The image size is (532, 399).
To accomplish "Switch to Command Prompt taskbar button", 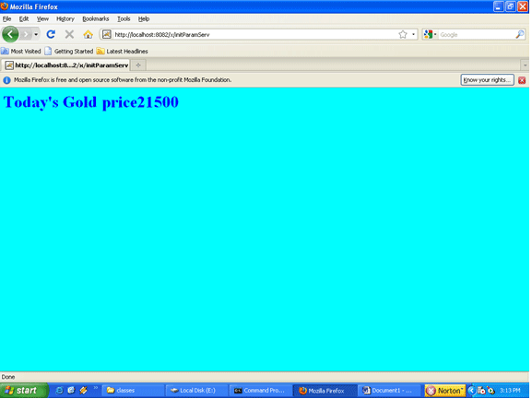I will pyautogui.click(x=261, y=391).
